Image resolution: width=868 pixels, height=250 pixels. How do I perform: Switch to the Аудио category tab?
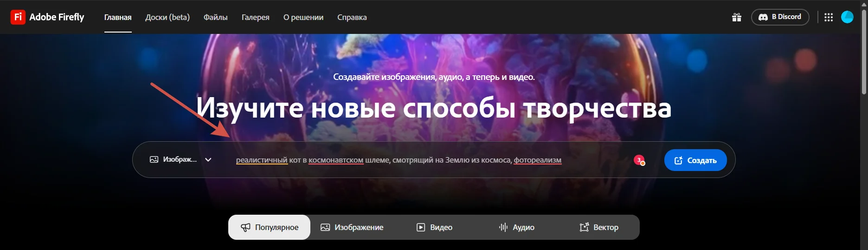click(x=516, y=227)
